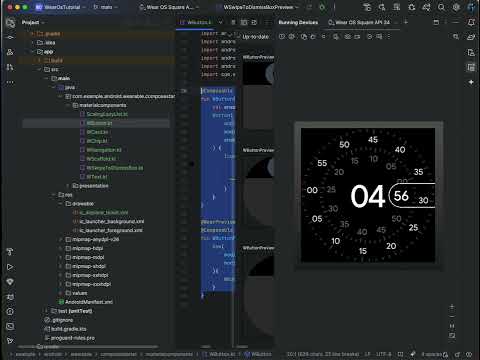Open the Build hammer tool window
The height and width of the screenshot is (360, 480).
click(10, 252)
